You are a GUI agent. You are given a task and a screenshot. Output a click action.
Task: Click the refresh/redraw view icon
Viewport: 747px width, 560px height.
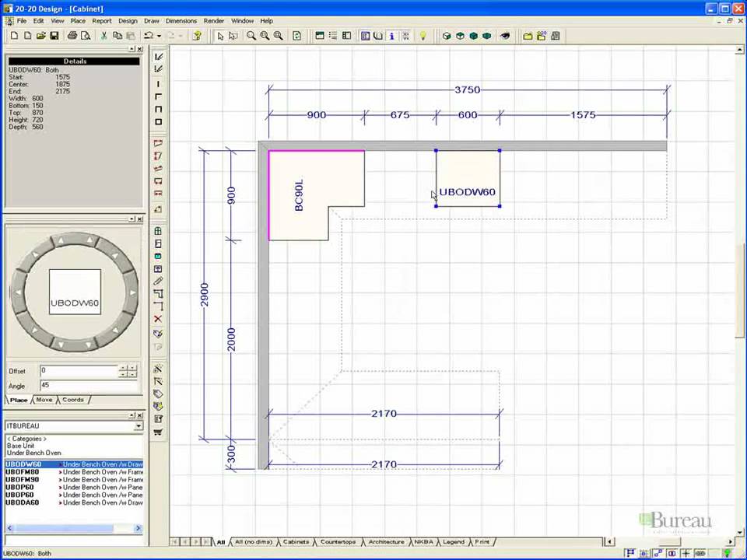point(296,36)
